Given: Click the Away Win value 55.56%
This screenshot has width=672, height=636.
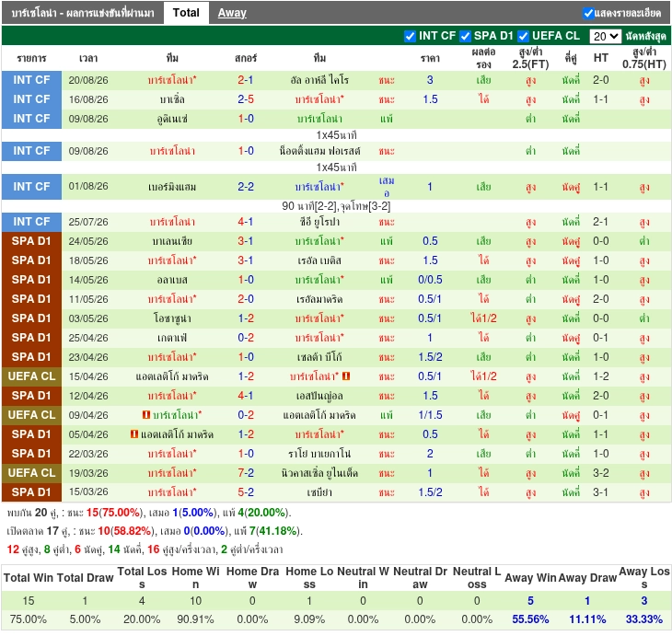Looking at the screenshot, I should coord(530,619).
